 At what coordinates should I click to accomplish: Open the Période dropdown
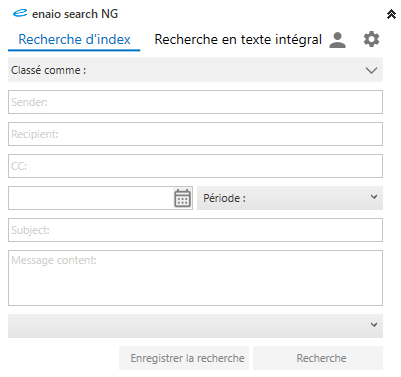(290, 198)
